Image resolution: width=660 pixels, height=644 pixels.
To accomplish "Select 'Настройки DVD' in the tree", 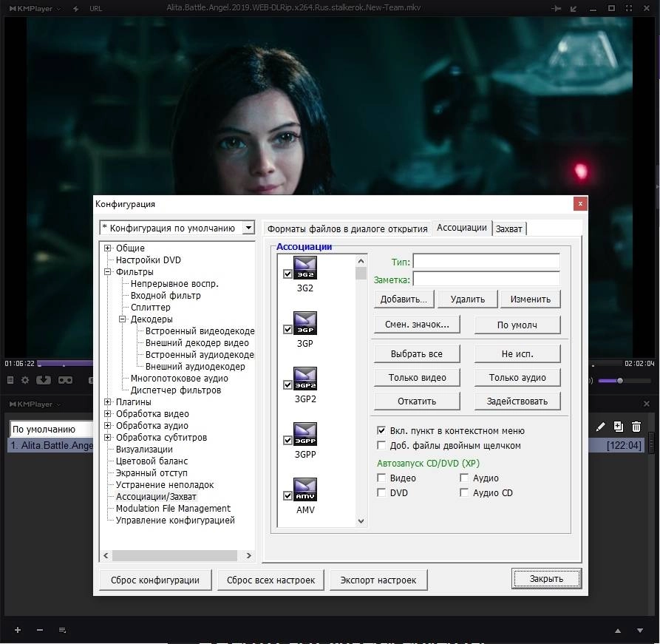I will coord(148,260).
